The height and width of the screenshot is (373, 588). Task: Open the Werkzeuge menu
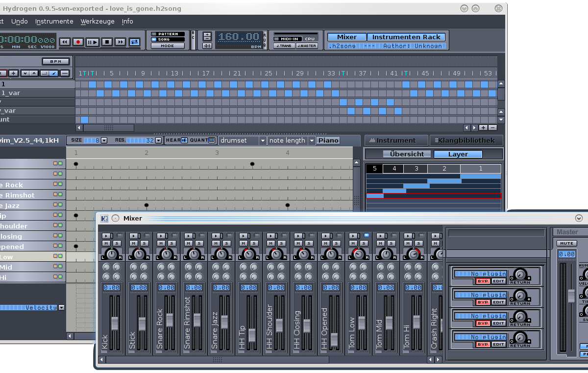(98, 21)
